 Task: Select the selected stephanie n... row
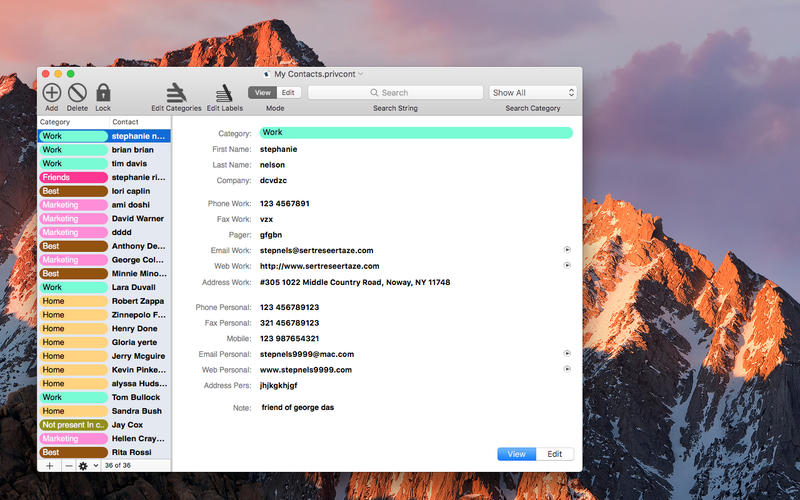104,136
